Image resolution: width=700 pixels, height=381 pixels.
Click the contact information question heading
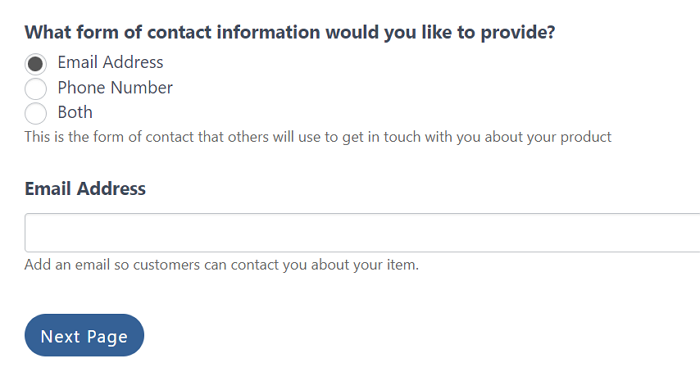coord(290,33)
